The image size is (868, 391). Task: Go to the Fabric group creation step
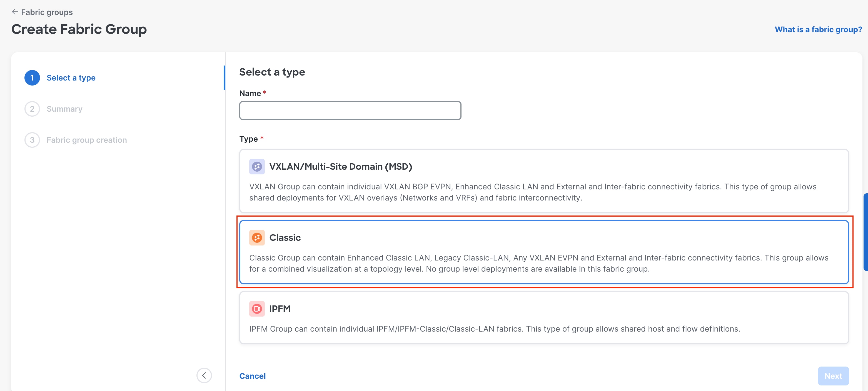click(87, 140)
